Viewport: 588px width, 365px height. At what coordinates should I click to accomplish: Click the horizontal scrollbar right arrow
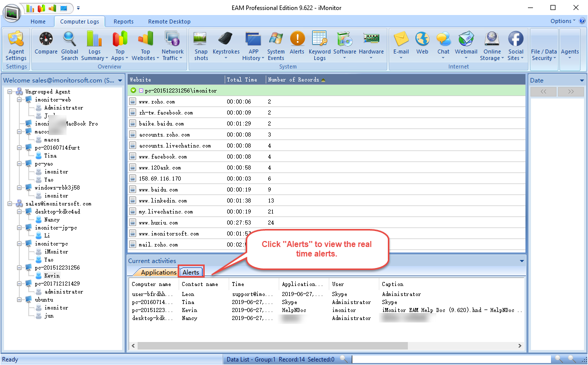pyautogui.click(x=520, y=346)
